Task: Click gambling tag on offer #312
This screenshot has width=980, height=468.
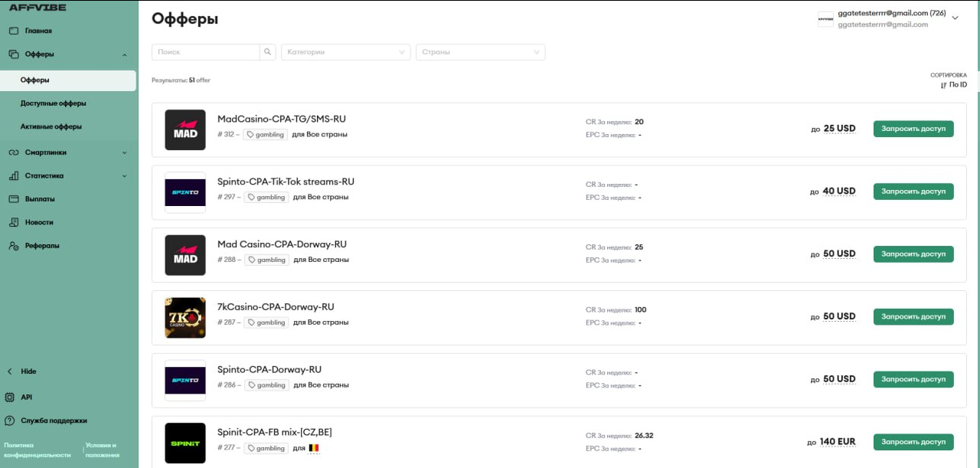Action: click(266, 135)
